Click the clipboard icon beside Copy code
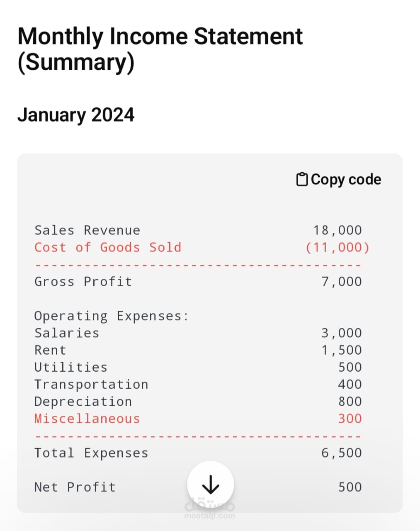 point(302,180)
